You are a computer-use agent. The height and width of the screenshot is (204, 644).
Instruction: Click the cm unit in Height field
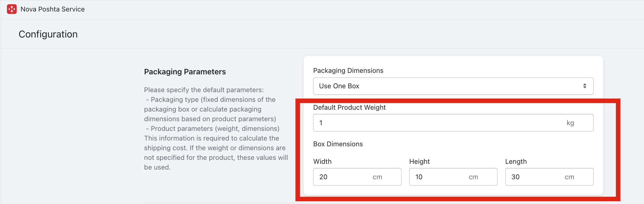(x=473, y=177)
